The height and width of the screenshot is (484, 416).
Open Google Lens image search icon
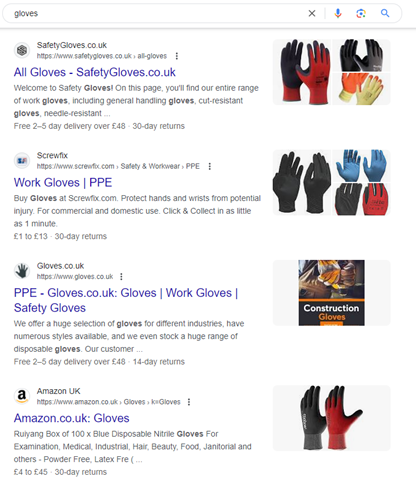(361, 13)
